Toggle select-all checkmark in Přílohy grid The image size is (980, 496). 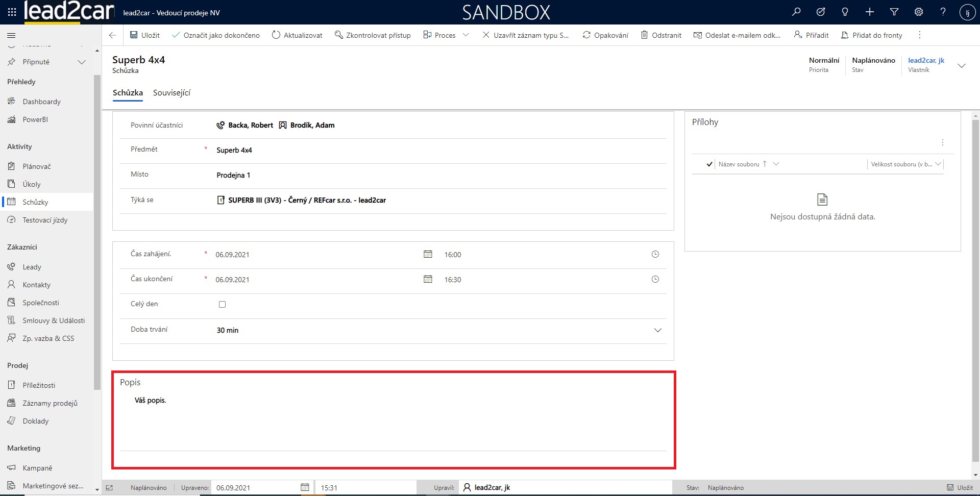(709, 164)
